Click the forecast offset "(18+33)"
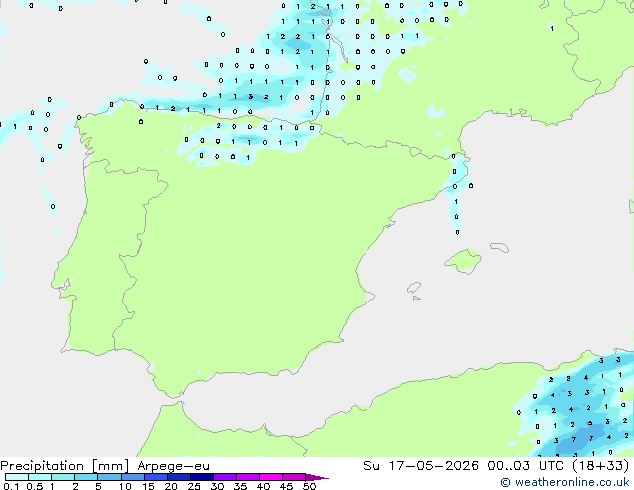 tap(600, 465)
